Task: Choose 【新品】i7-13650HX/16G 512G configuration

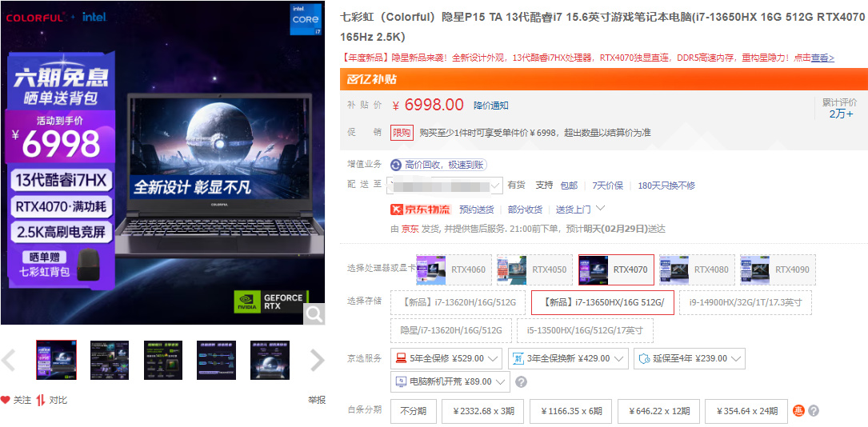Action: coord(602,302)
